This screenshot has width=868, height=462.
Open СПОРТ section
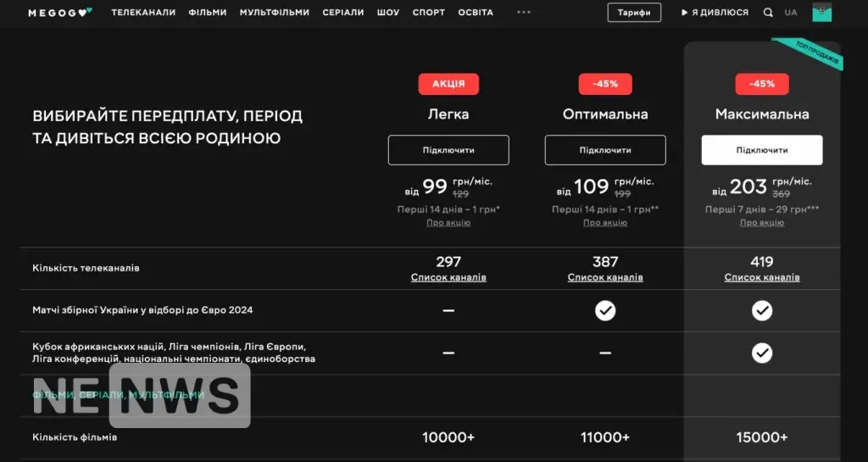click(428, 12)
